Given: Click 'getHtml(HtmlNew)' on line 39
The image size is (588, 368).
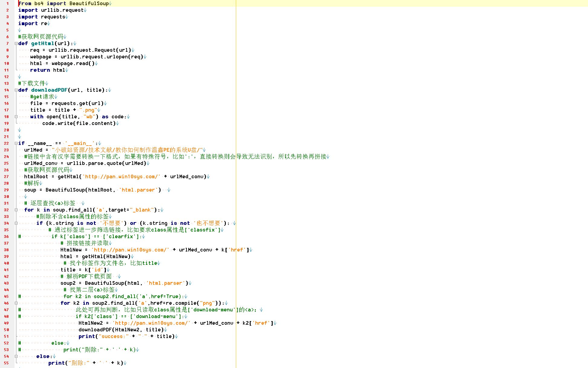Looking at the screenshot, I should 106,256.
